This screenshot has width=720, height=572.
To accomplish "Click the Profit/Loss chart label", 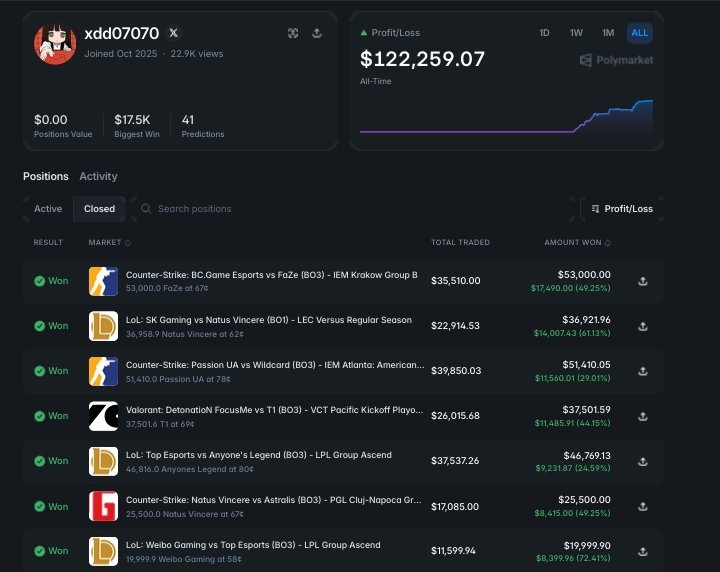I will tap(395, 33).
